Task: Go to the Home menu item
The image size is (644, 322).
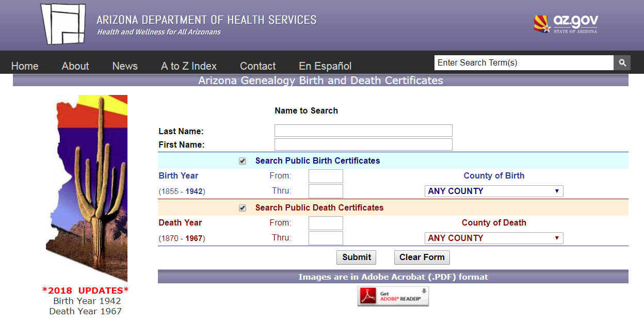Action: 25,66
